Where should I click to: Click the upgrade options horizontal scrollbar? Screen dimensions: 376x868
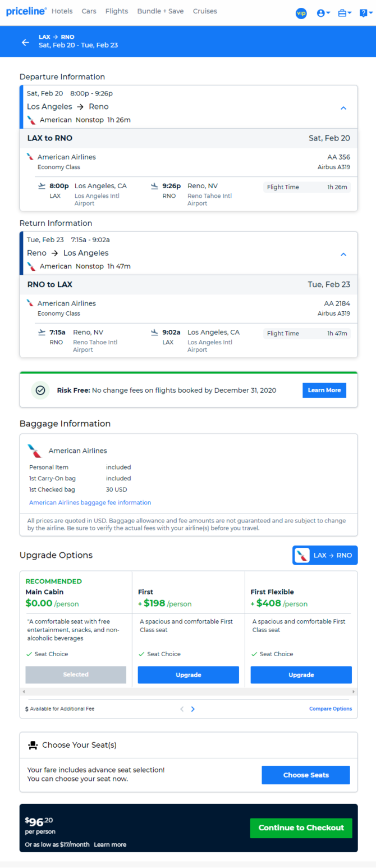(x=189, y=691)
